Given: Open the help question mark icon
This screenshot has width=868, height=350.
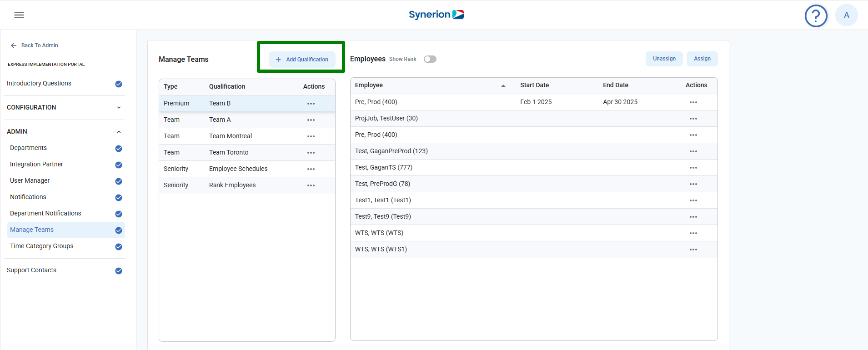Looking at the screenshot, I should click(x=816, y=16).
